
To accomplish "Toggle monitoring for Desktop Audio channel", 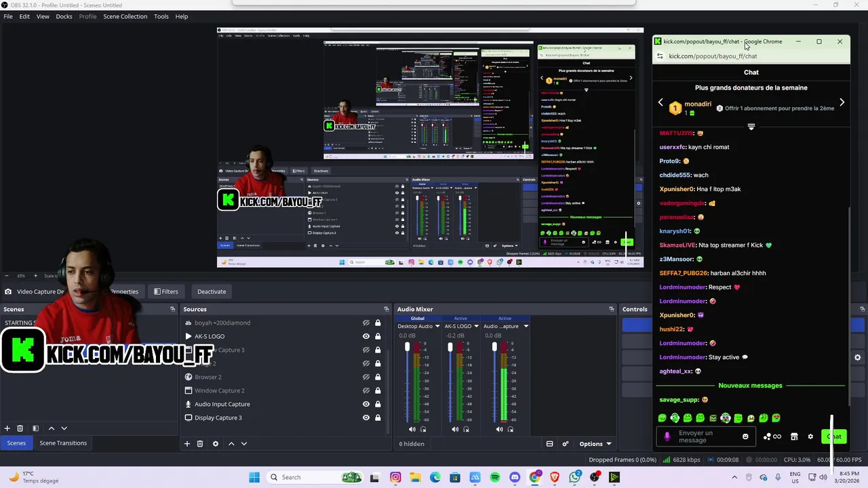I will coord(424,429).
